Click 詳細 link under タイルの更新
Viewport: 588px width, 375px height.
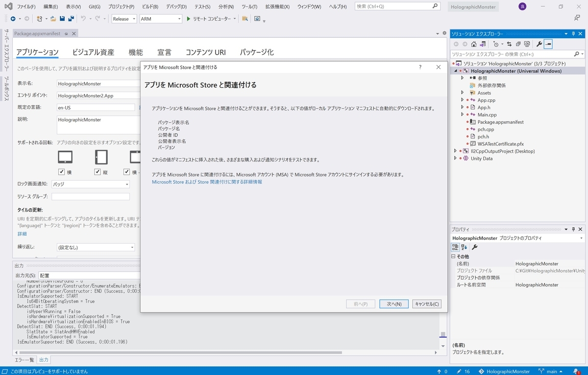pyautogui.click(x=22, y=234)
